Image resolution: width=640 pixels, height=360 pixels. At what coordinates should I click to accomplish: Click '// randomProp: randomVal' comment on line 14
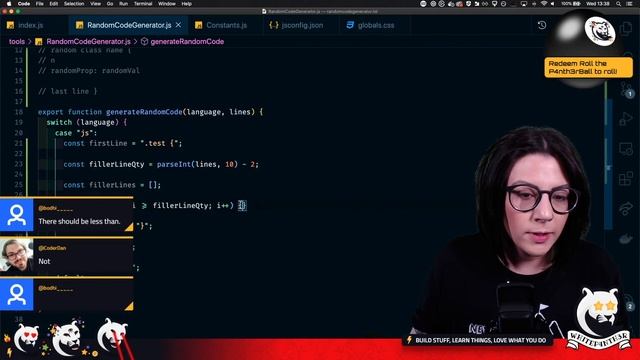89,71
